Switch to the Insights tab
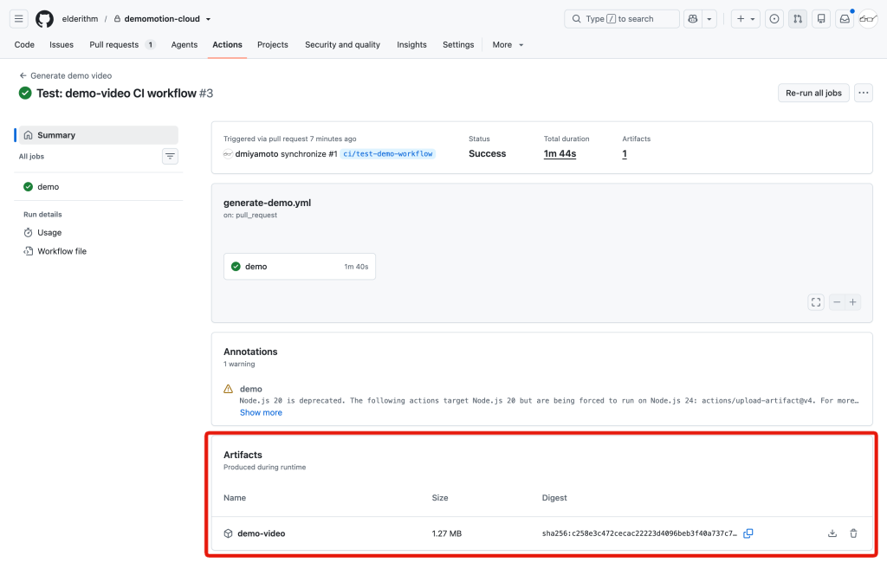 tap(411, 45)
